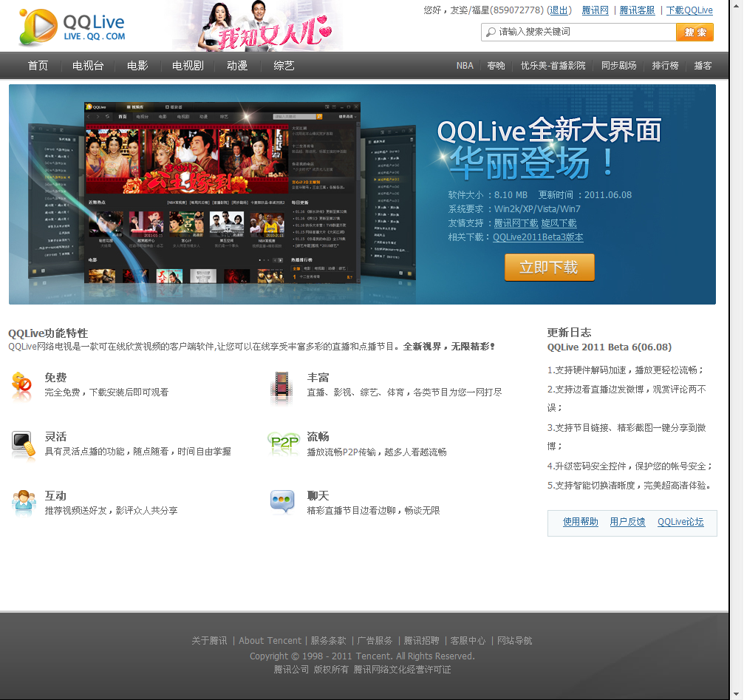Viewport: 744px width, 700px height.
Task: Go to the NBA section
Action: pos(465,66)
